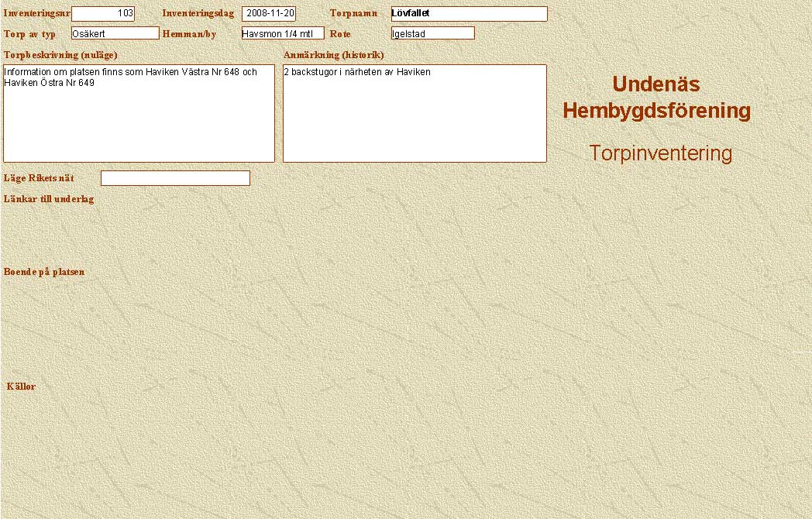Focus the Torp av typ field Osäkert
The image size is (812, 519).
click(115, 33)
